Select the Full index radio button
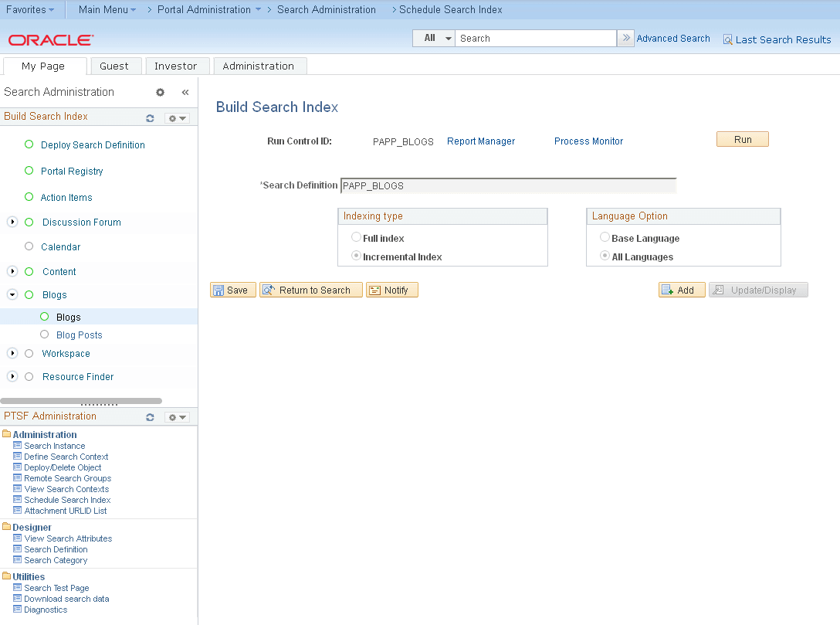 coord(355,238)
